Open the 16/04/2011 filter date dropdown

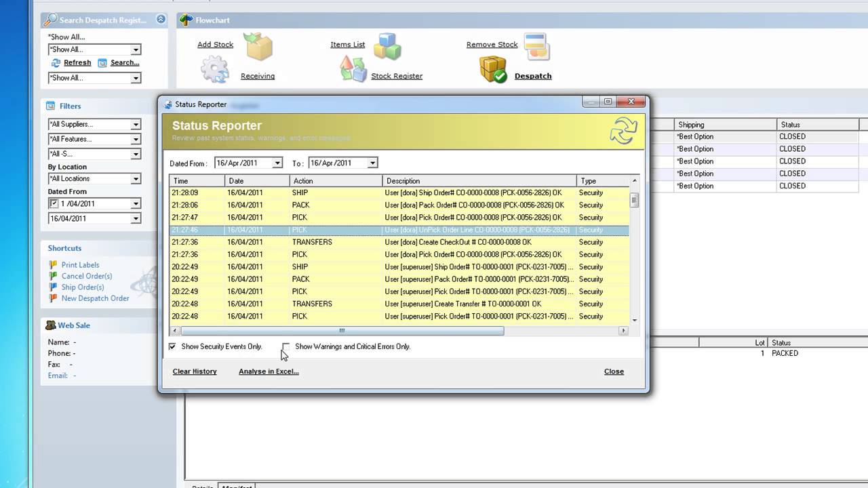click(136, 218)
